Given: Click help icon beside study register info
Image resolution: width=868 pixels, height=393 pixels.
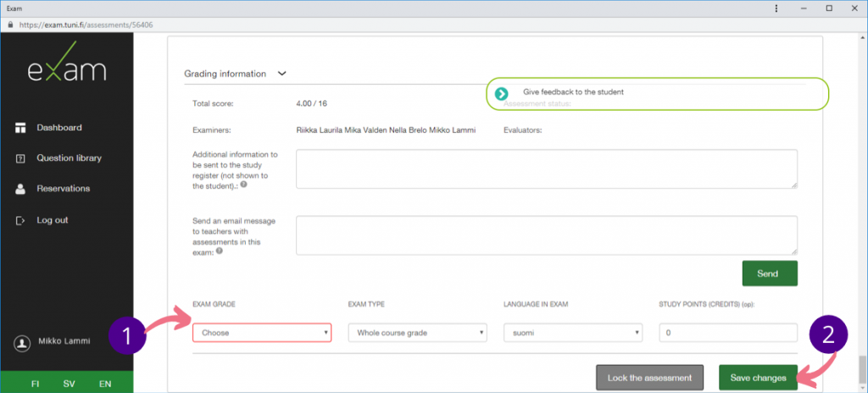Looking at the screenshot, I should coord(243,184).
